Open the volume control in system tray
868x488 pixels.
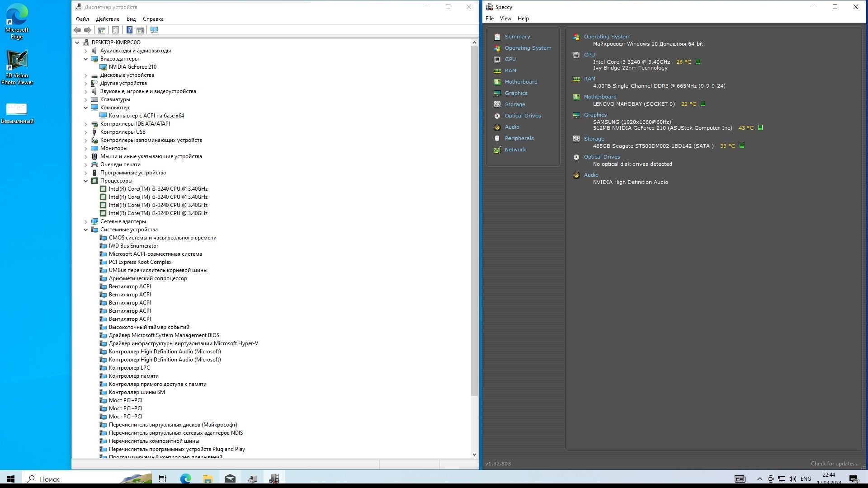click(x=792, y=479)
